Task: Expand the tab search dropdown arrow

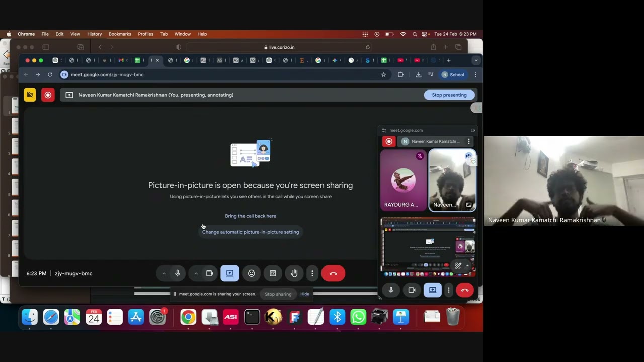Action: (476, 60)
